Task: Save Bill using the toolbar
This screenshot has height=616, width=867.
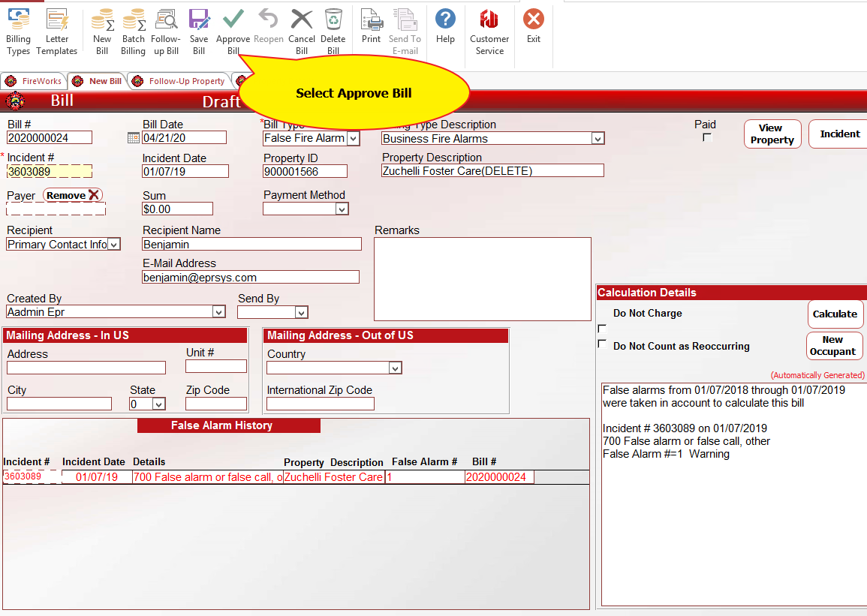Action: click(x=198, y=32)
